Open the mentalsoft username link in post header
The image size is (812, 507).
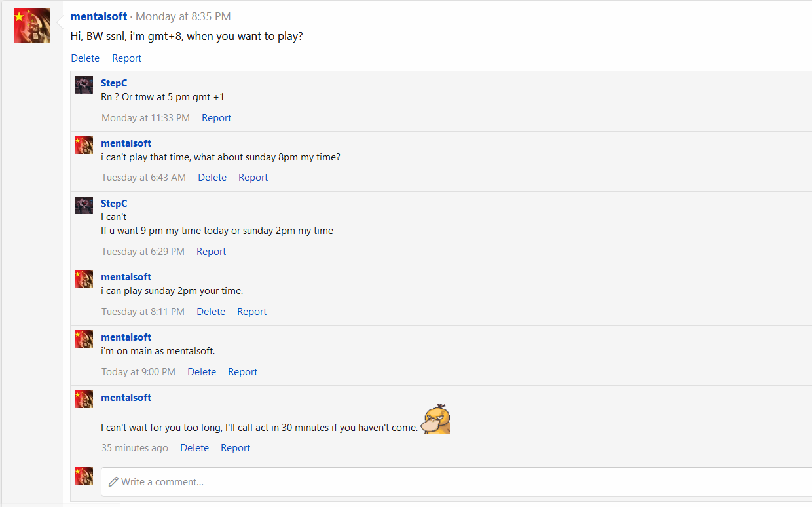pyautogui.click(x=99, y=16)
